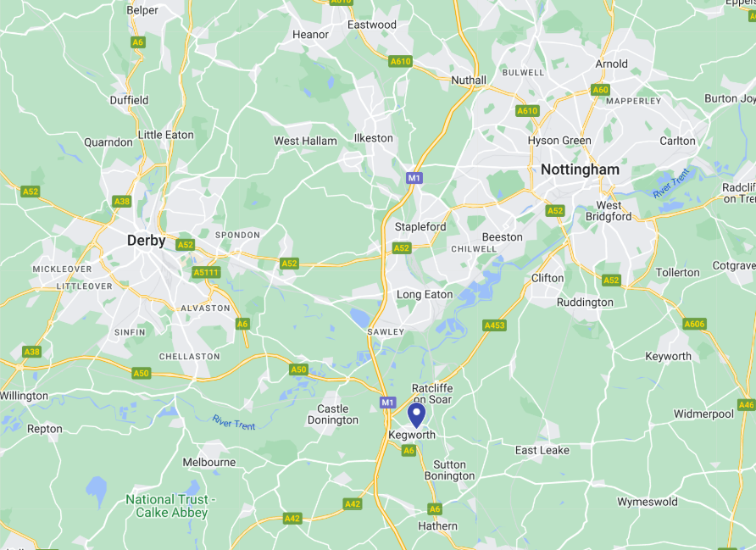Click the A42 badge south of Melbourne

click(x=292, y=519)
